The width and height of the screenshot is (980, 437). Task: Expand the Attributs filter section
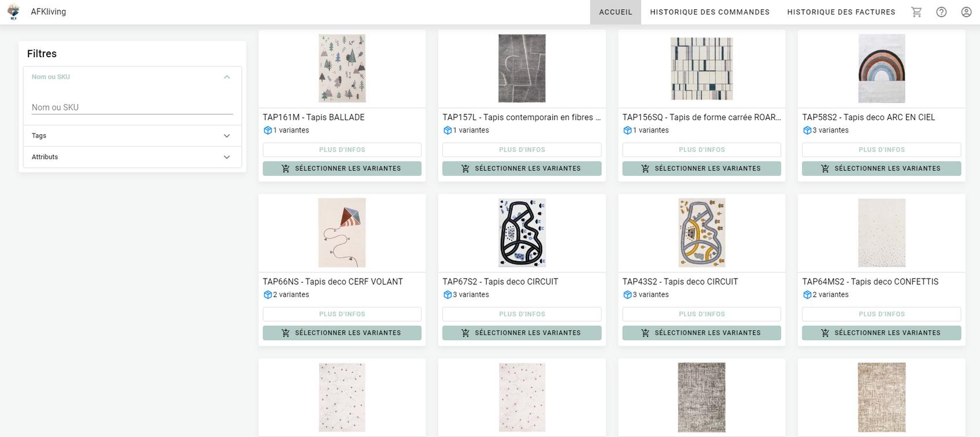227,157
